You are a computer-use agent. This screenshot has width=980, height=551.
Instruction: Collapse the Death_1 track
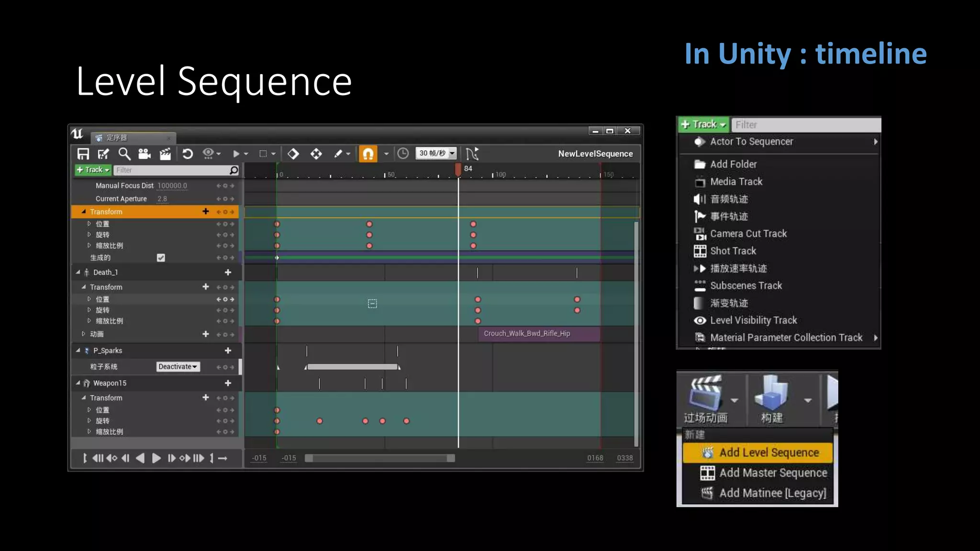pos(78,272)
